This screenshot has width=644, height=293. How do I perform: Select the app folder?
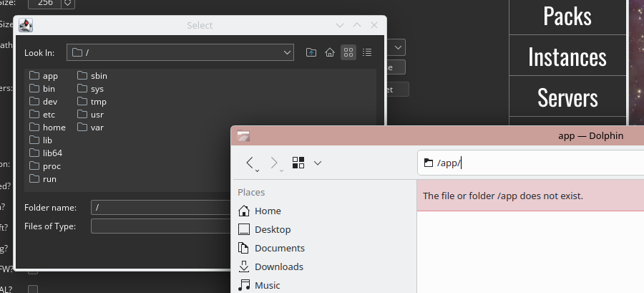click(44, 76)
